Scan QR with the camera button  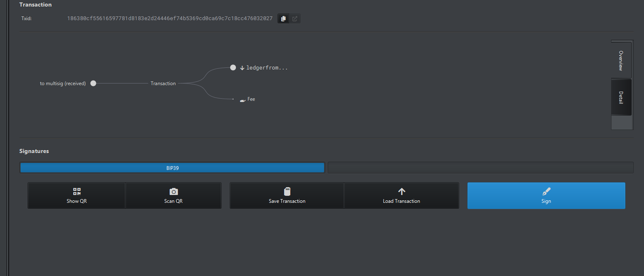tap(174, 196)
